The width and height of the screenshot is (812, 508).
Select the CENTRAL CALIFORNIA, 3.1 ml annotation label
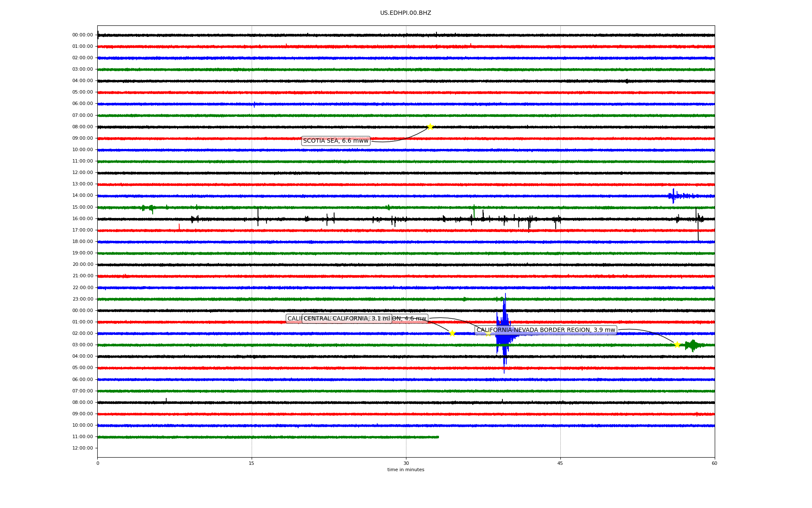347,319
